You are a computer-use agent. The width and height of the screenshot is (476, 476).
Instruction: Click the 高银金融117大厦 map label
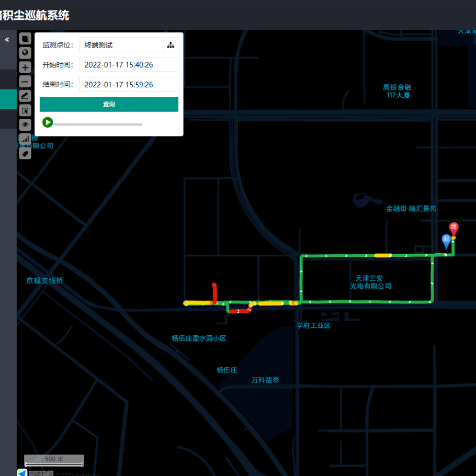[398, 91]
